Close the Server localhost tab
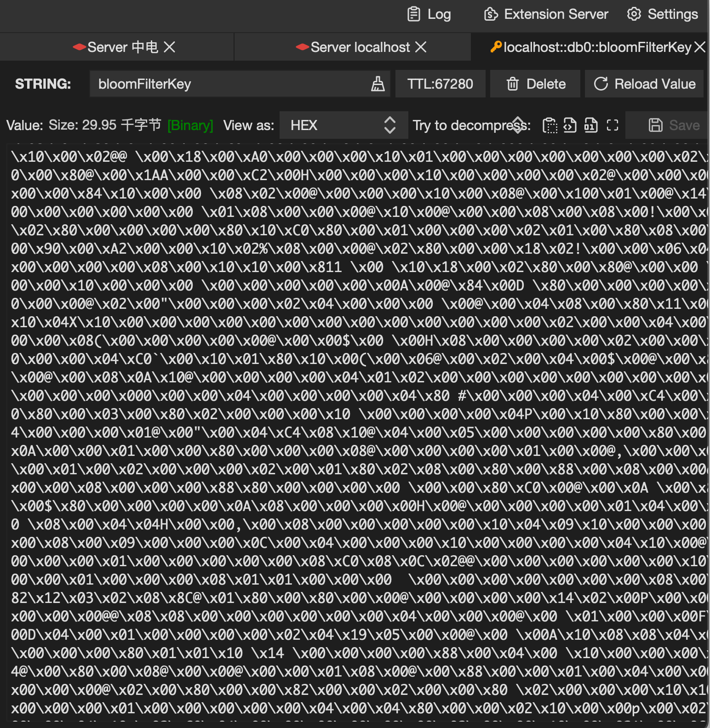Image resolution: width=710 pixels, height=728 pixels. click(x=421, y=47)
